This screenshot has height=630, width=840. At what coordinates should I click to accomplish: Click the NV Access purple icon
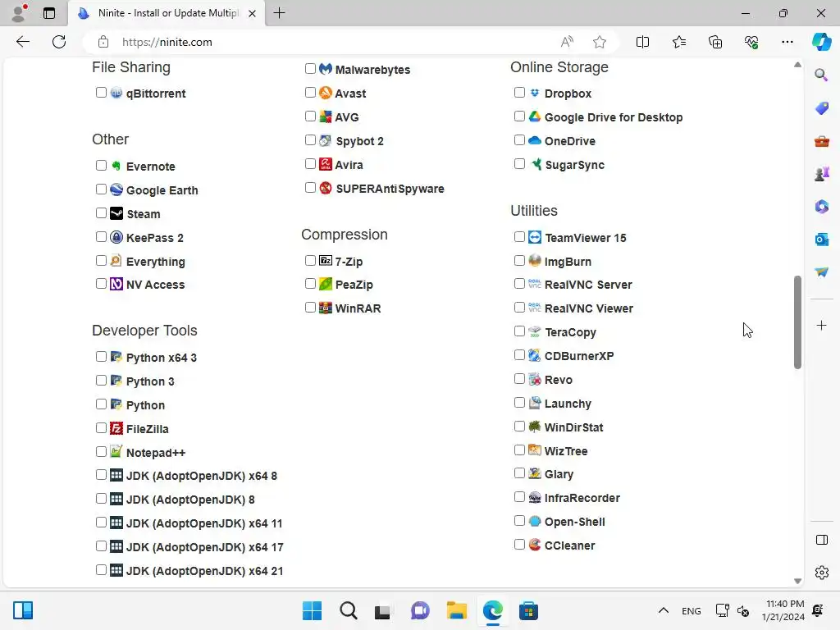point(116,284)
